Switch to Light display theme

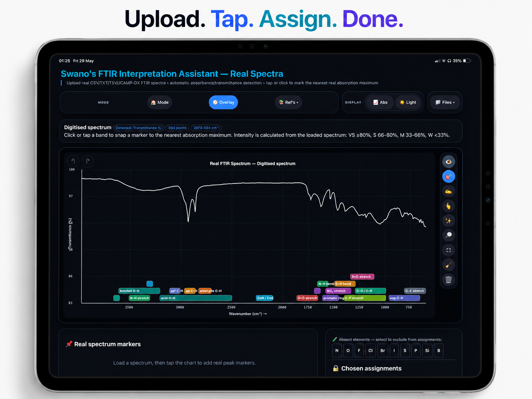point(408,103)
